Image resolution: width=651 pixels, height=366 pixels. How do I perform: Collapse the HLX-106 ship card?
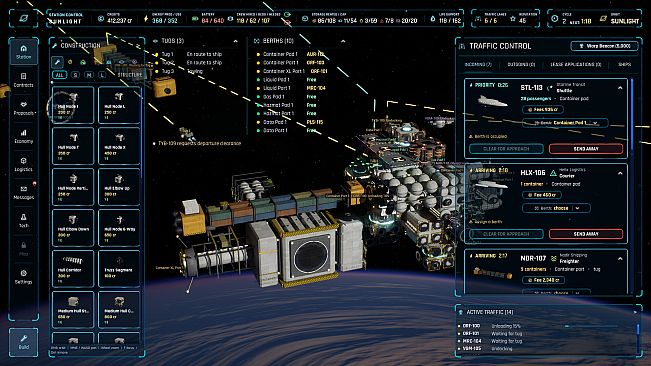coord(620,173)
